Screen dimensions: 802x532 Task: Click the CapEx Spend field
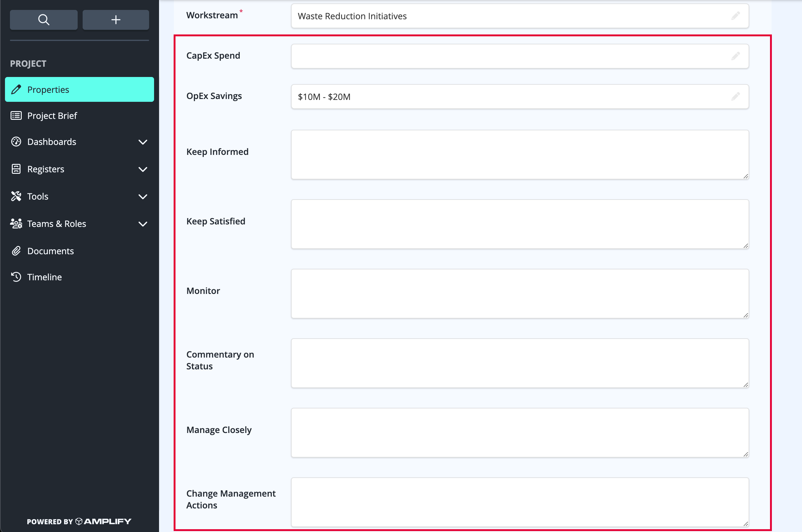(x=520, y=56)
